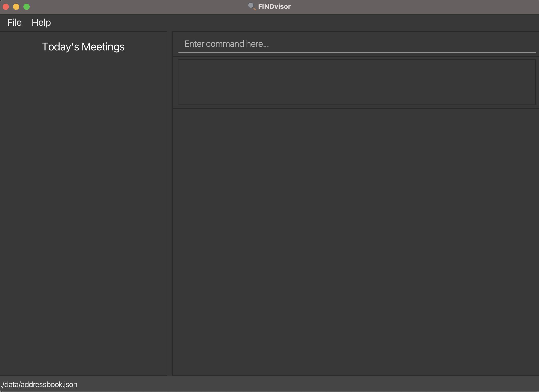This screenshot has height=392, width=539.
Task: Close the FINDvisor window
Action: click(6, 7)
